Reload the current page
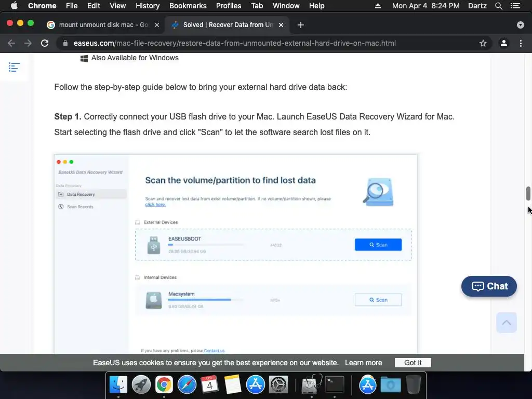The height and width of the screenshot is (399, 532). click(x=45, y=43)
